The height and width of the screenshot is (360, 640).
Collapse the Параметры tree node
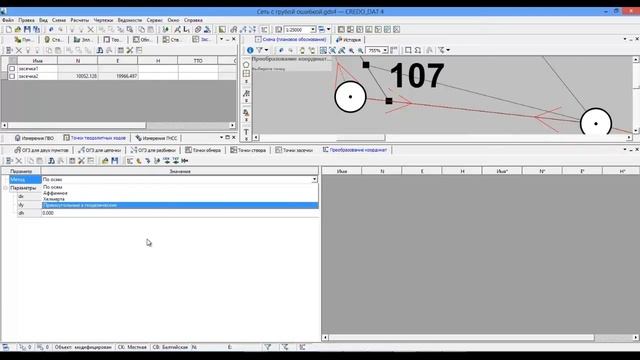tap(6, 188)
